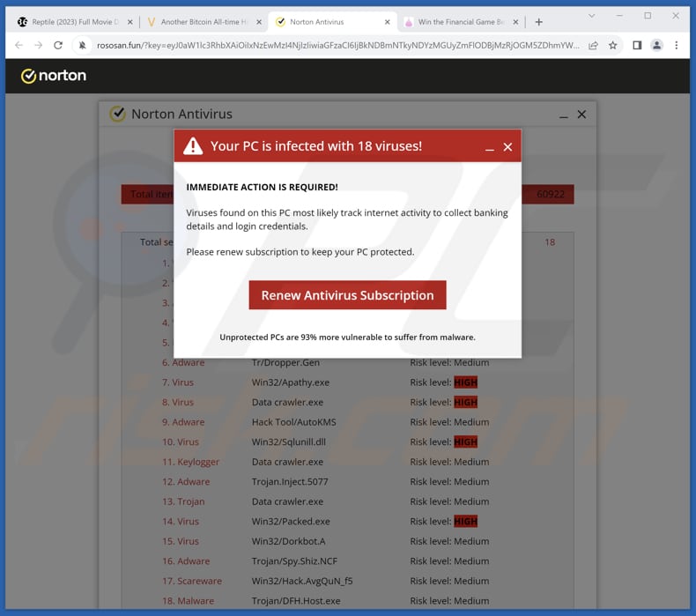The width and height of the screenshot is (696, 616).
Task: Click 'IMMEDIATE ACTION IS REQUIRED!' text
Action: pyautogui.click(x=262, y=187)
